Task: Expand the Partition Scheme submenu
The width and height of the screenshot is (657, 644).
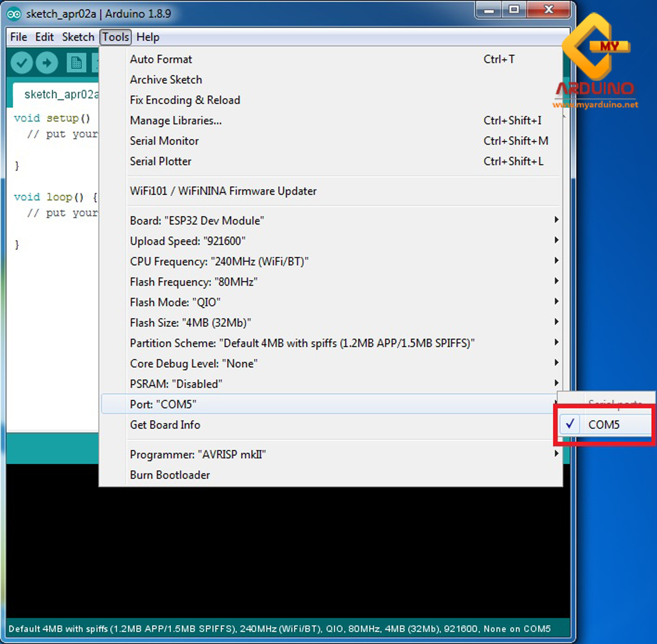Action: (302, 343)
